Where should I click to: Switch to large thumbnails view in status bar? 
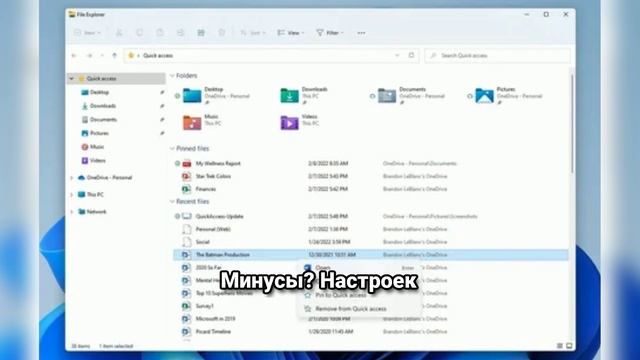coord(569,346)
